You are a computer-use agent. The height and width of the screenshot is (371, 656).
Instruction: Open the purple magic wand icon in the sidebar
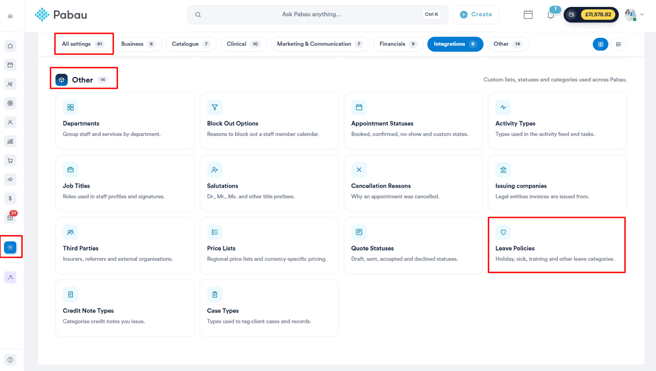(10, 277)
